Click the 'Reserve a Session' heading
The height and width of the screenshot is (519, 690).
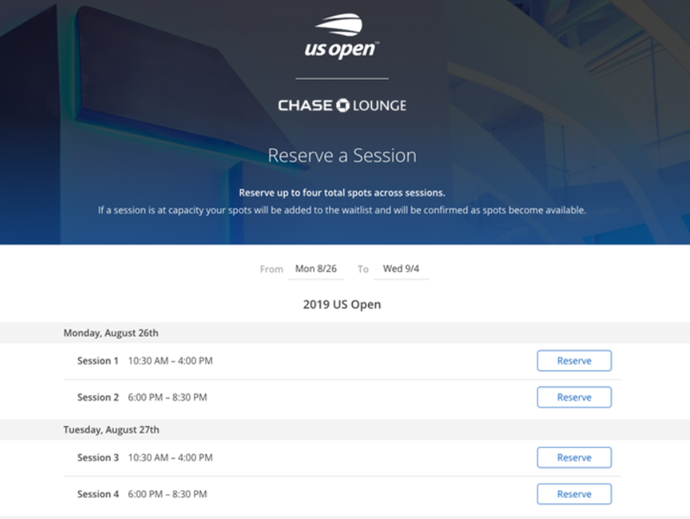click(x=342, y=155)
